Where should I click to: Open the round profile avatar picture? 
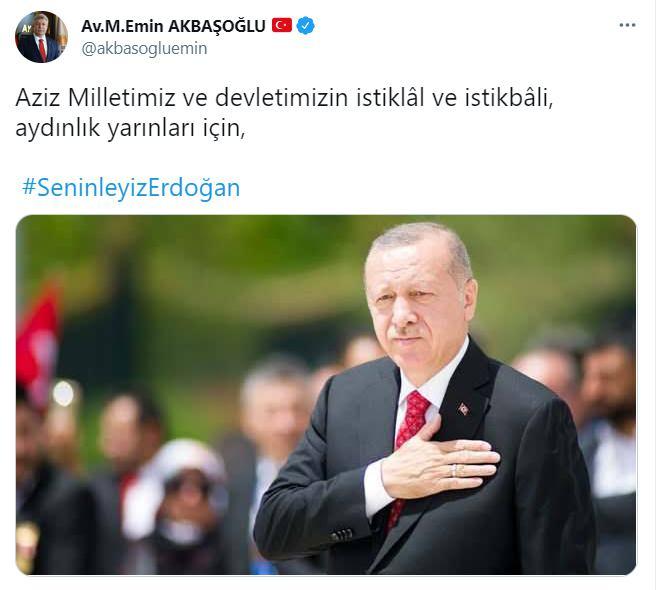pyautogui.click(x=41, y=37)
